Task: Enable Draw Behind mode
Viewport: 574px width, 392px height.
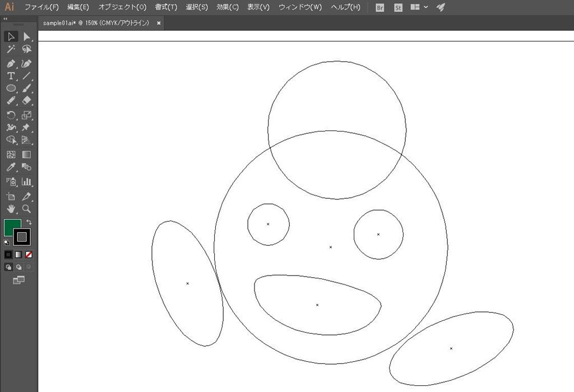Action: (18, 267)
